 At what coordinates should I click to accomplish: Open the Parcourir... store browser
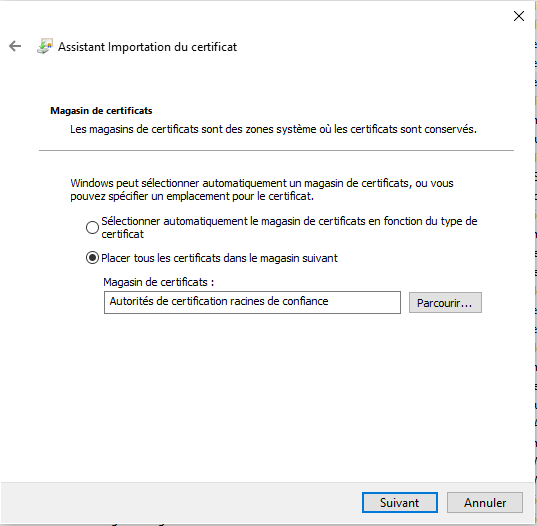[x=445, y=302]
